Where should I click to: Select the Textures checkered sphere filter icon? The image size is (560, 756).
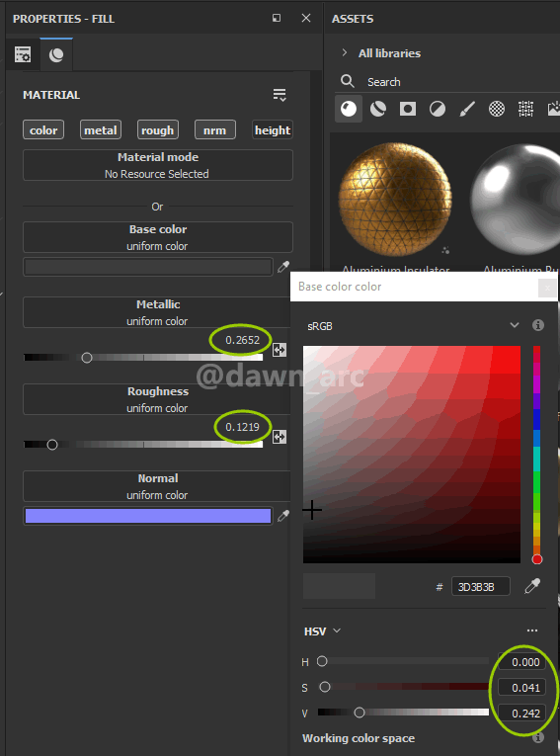point(497,109)
